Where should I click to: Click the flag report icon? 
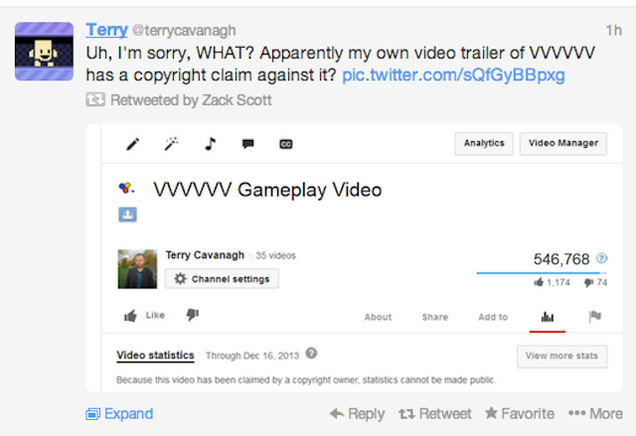595,316
